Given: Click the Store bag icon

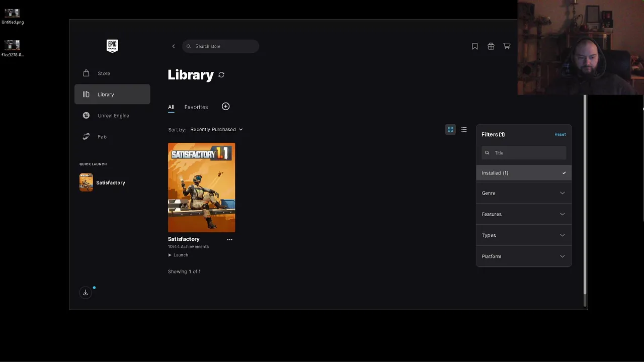Looking at the screenshot, I should [x=86, y=73].
